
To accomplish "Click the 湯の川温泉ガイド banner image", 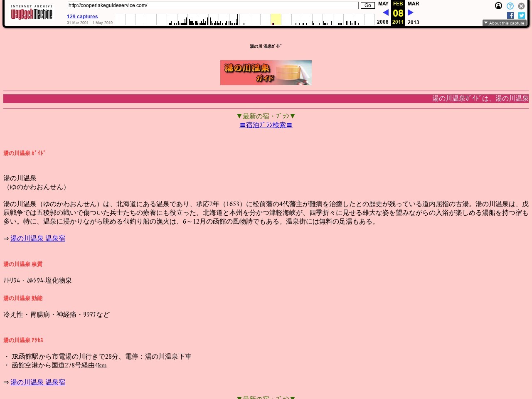I will (x=266, y=72).
